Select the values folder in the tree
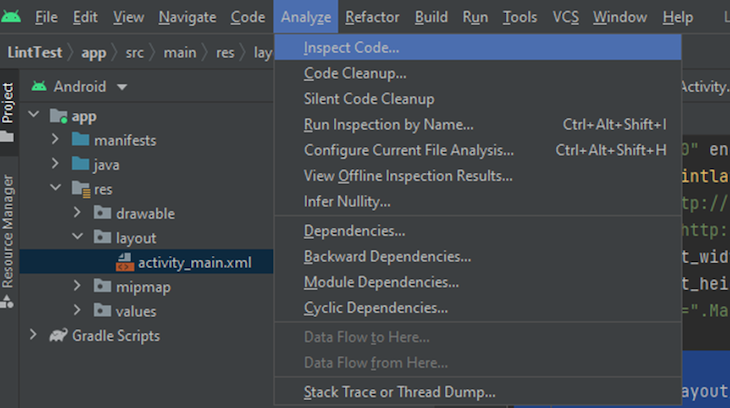Image resolution: width=730 pixels, height=408 pixels. click(x=136, y=311)
